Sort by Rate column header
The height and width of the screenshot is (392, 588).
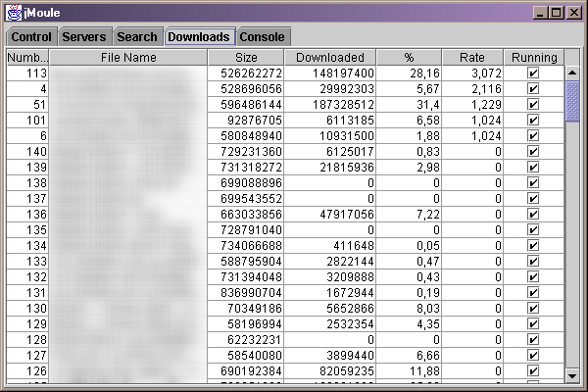[472, 58]
